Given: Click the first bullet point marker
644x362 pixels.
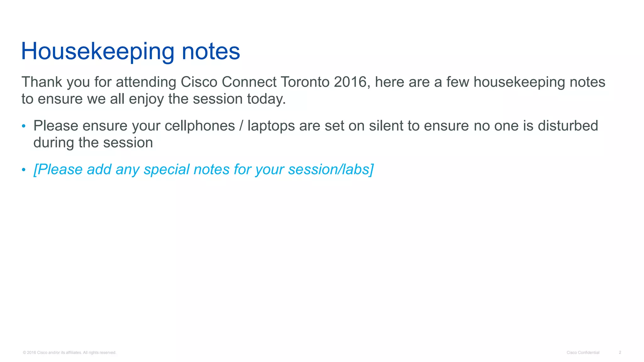Looking at the screenshot, I should pyautogui.click(x=24, y=126).
